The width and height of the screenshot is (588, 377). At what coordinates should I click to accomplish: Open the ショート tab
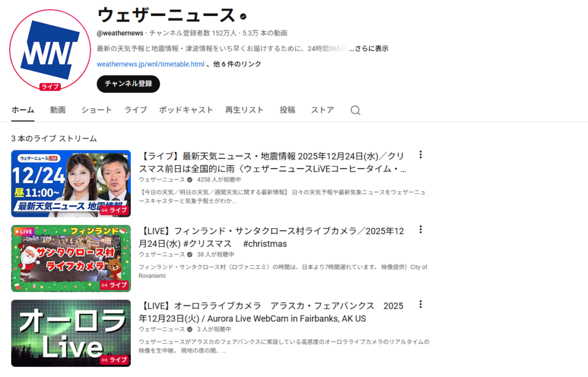(96, 110)
